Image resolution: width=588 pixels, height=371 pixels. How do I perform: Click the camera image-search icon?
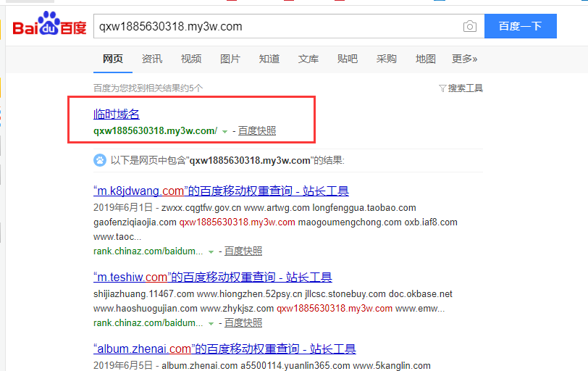469,26
